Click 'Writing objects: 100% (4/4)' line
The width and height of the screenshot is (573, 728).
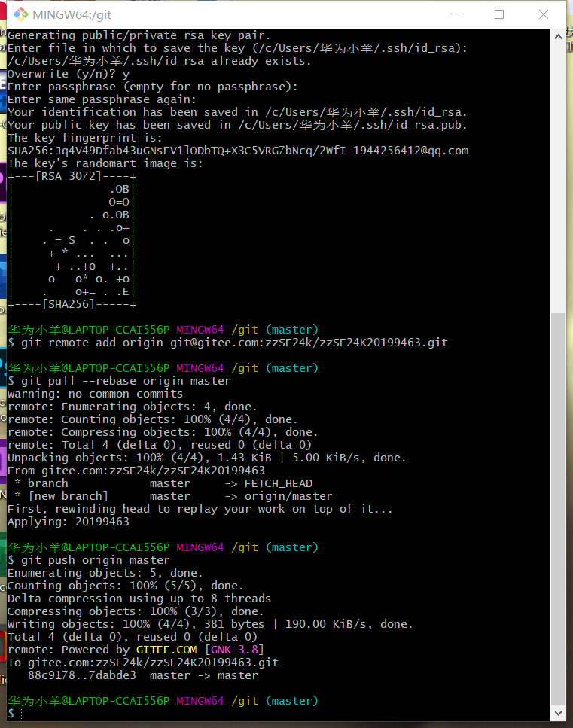210,624
